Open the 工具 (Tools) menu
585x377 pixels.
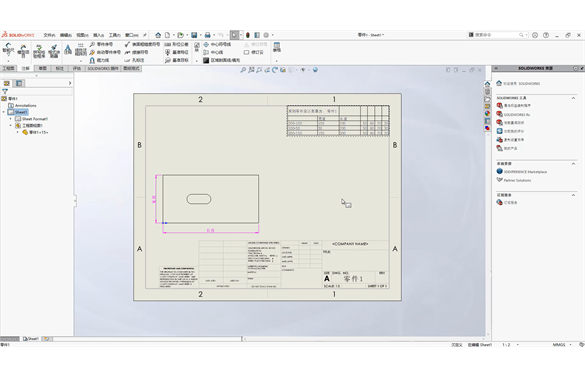coord(115,35)
